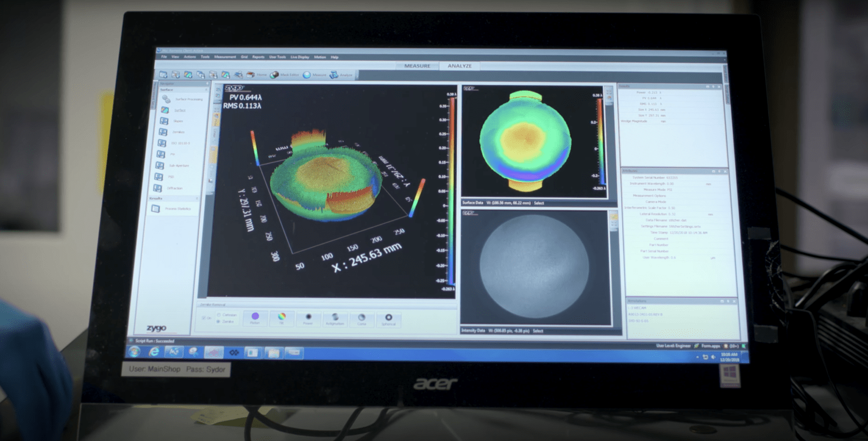Open the PSD analysis item
Image resolution: width=868 pixels, height=441 pixels.
[172, 177]
